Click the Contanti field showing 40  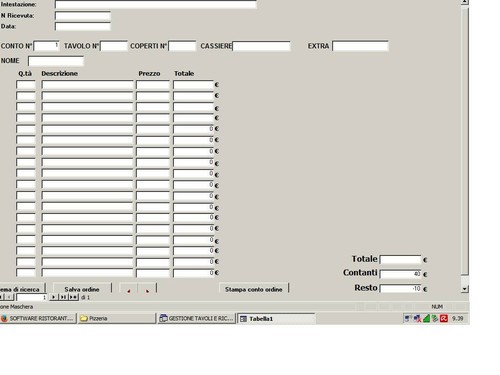[400, 274]
